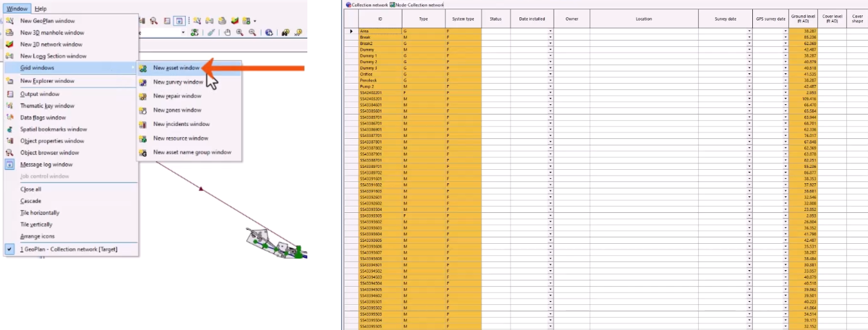Select Close all in Window menu
Image resolution: width=868 pixels, height=330 pixels.
(31, 189)
